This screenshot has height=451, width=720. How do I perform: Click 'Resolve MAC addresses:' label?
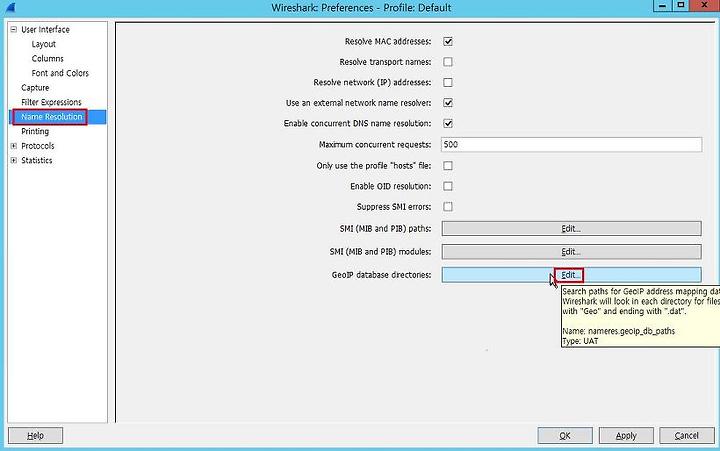point(388,41)
